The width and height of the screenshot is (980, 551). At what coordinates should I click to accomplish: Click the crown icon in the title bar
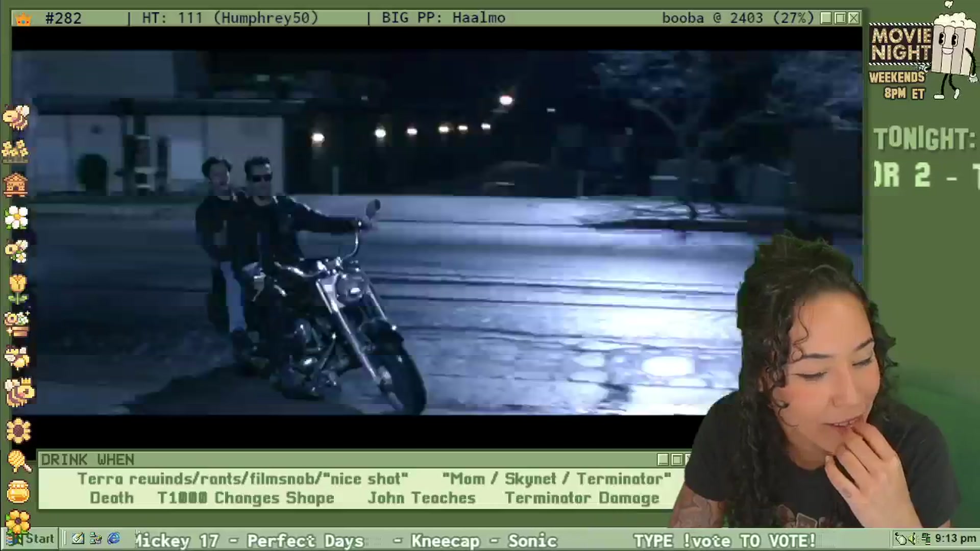23,19
